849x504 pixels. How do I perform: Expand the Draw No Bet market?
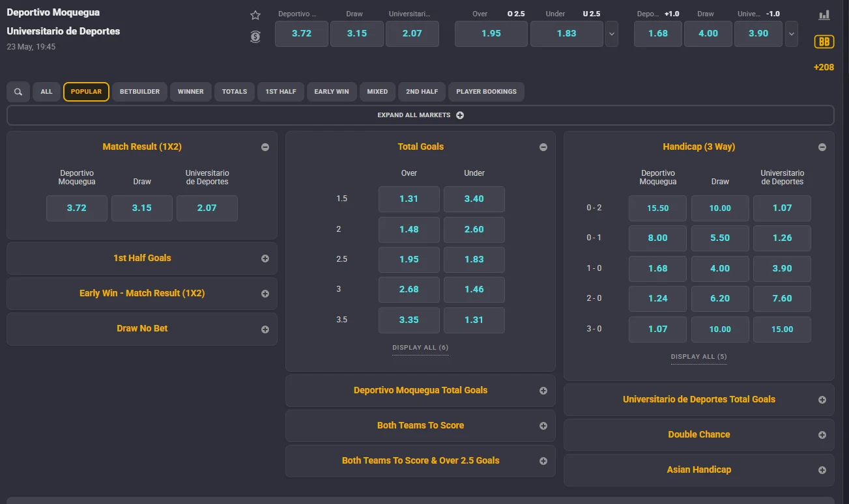tap(142, 329)
